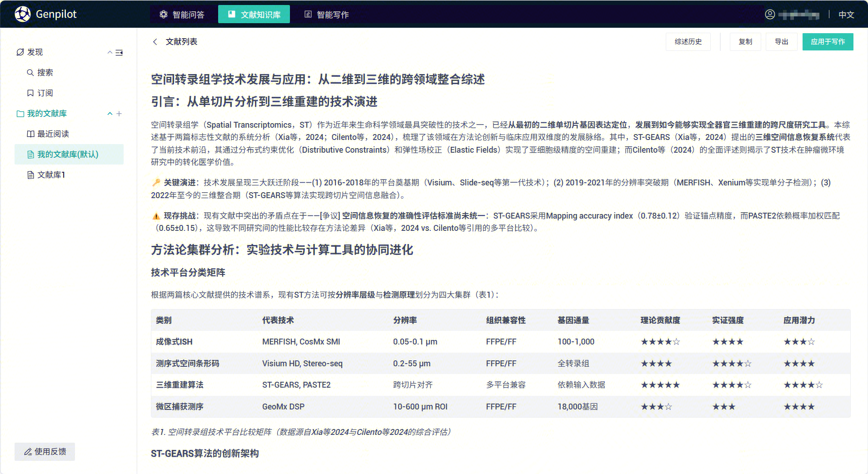This screenshot has height=474, width=868.
Task: Click the 应用潜力 column header
Action: coord(799,320)
